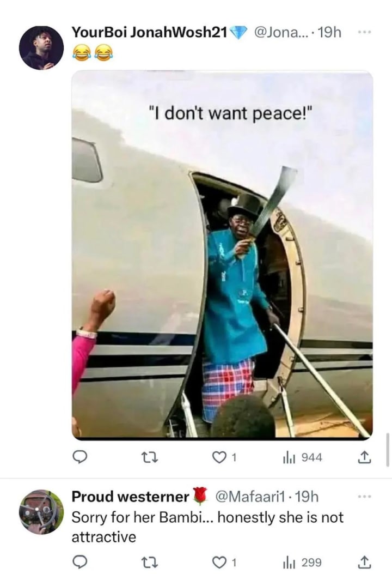392x574 pixels.
Task: View analytics showing 944 views
Action: (x=302, y=457)
